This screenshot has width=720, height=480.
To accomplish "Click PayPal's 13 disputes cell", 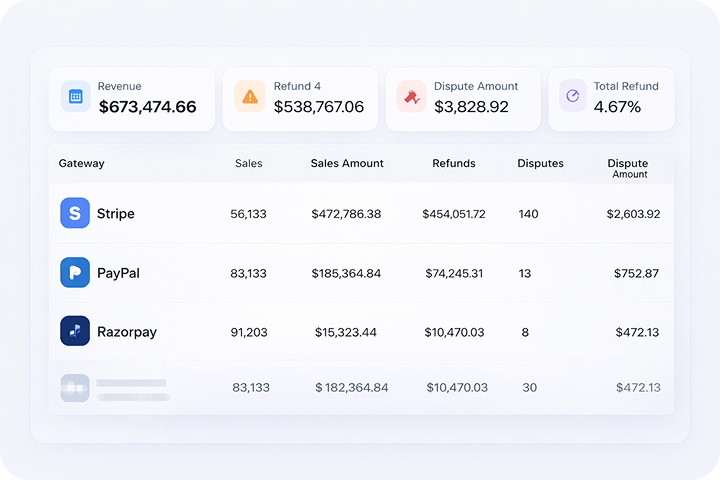I will click(x=525, y=273).
